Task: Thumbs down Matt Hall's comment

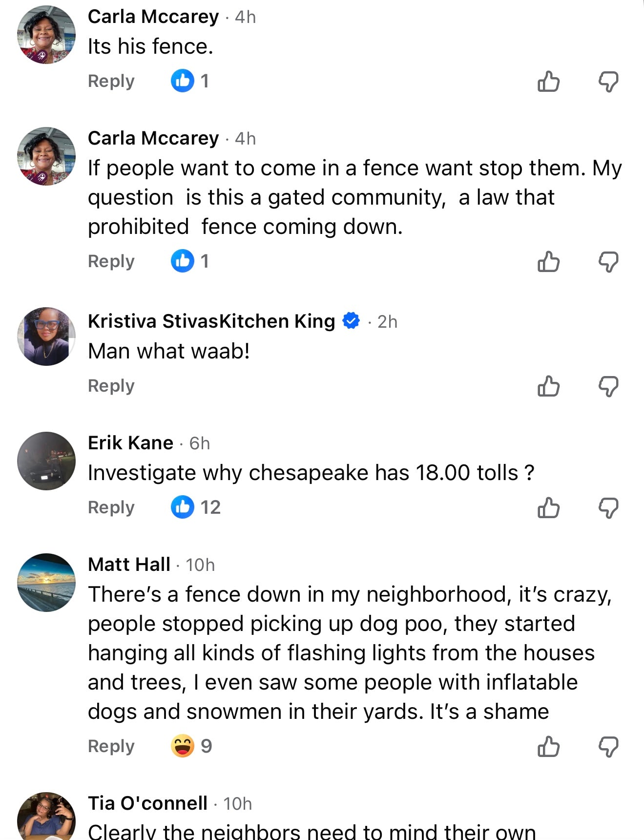Action: point(608,747)
